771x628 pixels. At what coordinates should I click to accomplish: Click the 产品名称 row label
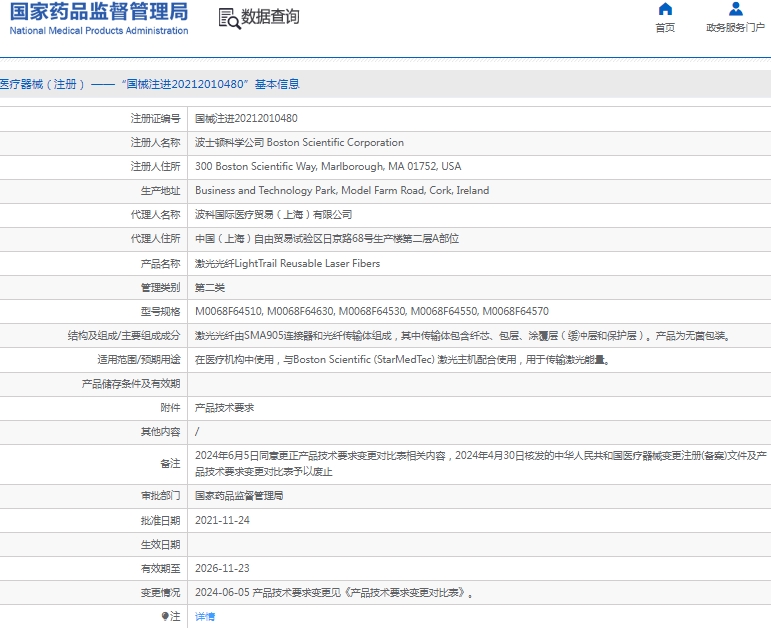point(160,264)
